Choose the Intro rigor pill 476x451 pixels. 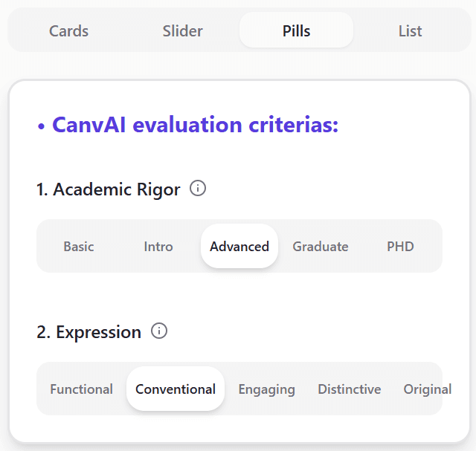(x=158, y=247)
